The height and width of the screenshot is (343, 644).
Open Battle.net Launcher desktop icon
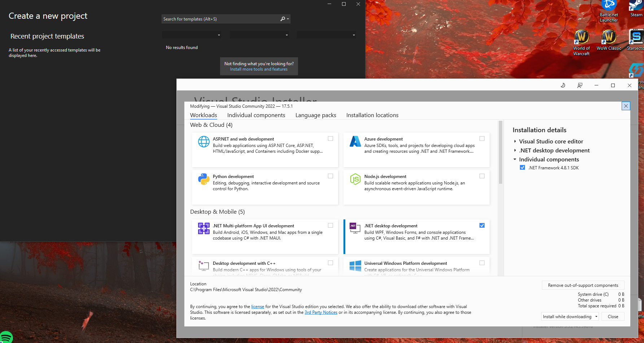point(609,11)
